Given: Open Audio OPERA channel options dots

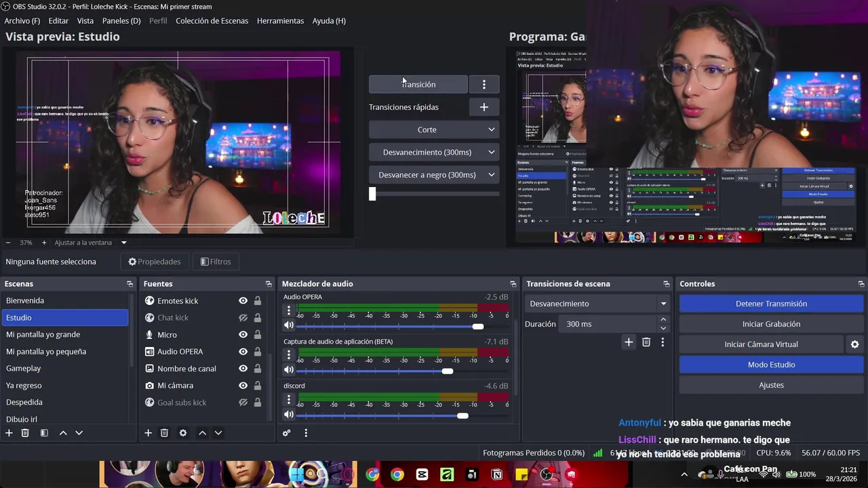Looking at the screenshot, I should click(x=289, y=310).
